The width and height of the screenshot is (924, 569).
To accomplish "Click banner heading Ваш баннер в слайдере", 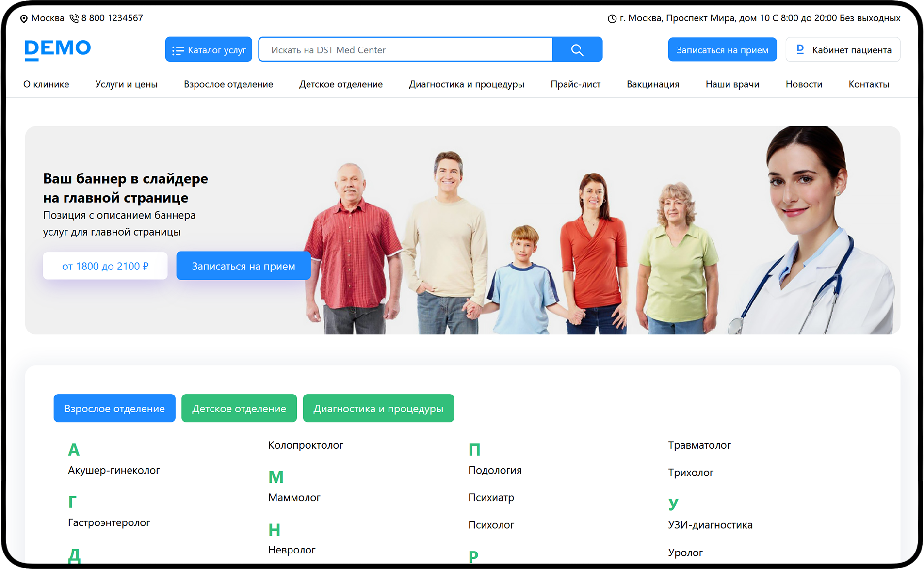I will coord(125,188).
